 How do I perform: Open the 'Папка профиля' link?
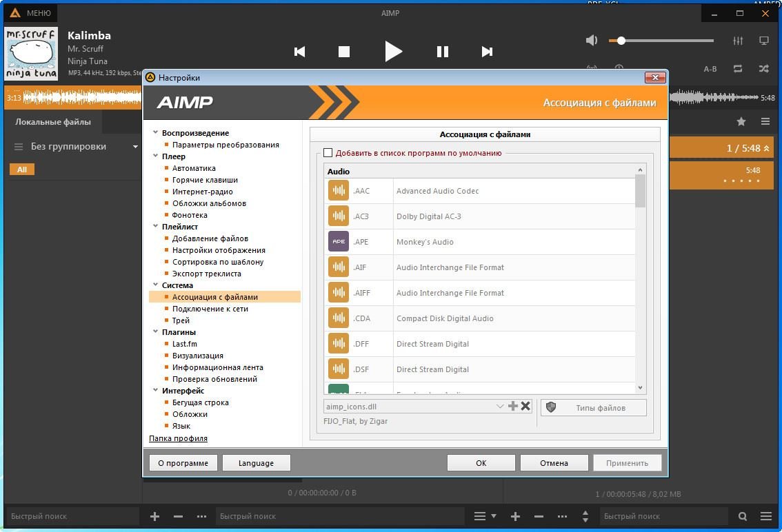click(x=178, y=438)
